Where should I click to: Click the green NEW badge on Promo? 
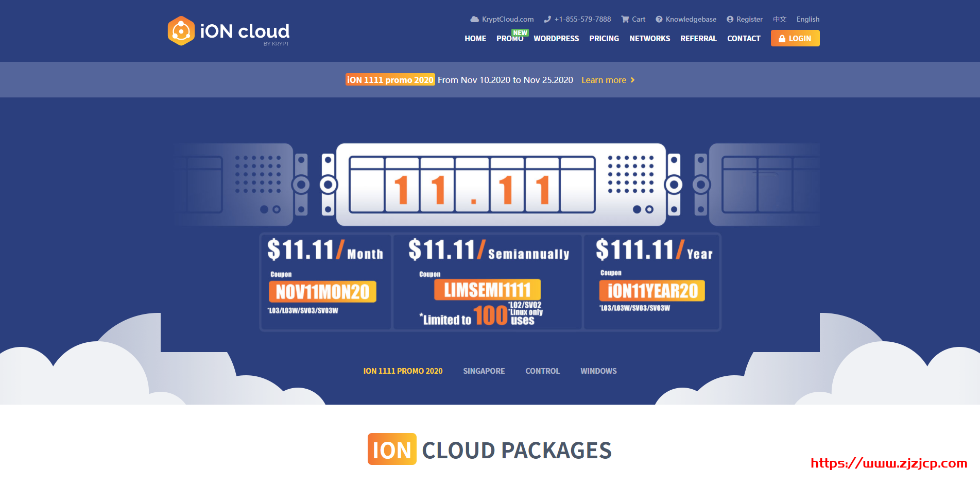point(520,32)
